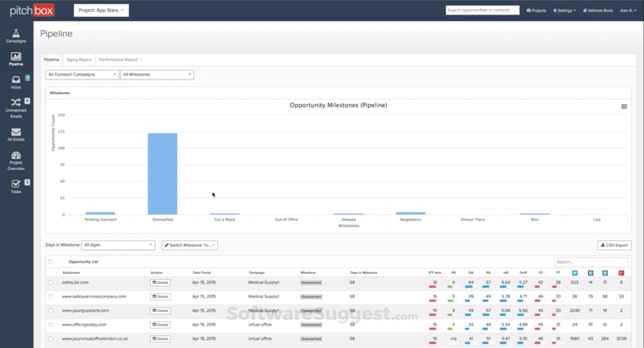Viewport: 644px width, 348px height.
Task: Open the Inbox from the sidebar
Action: click(16, 81)
